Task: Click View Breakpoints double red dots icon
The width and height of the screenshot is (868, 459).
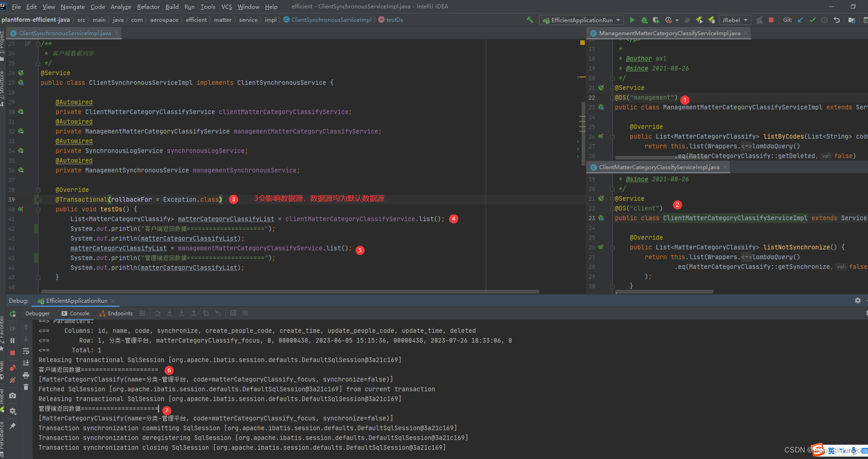Action: click(x=13, y=368)
